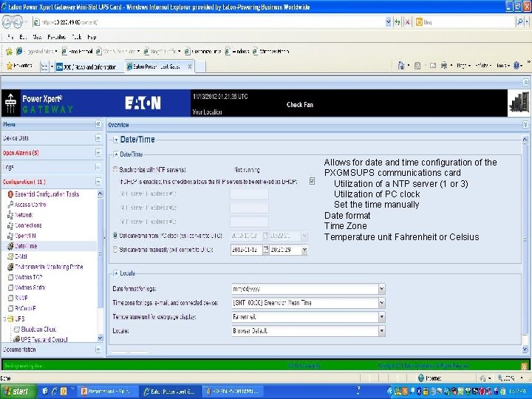Click the IE Refresh button
Viewport: 532px width, 399px height.
[398, 22]
